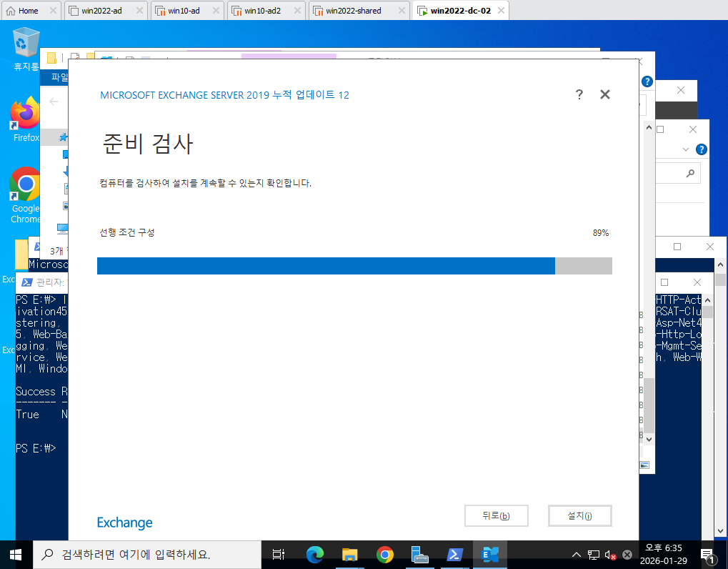
Task: Click the search magnifier in the background window
Action: click(690, 173)
